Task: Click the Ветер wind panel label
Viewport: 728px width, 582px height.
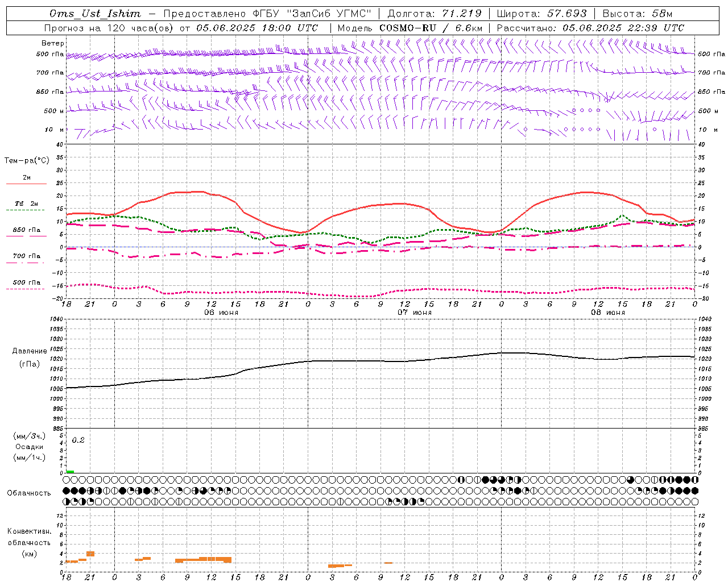Action: coord(53,43)
